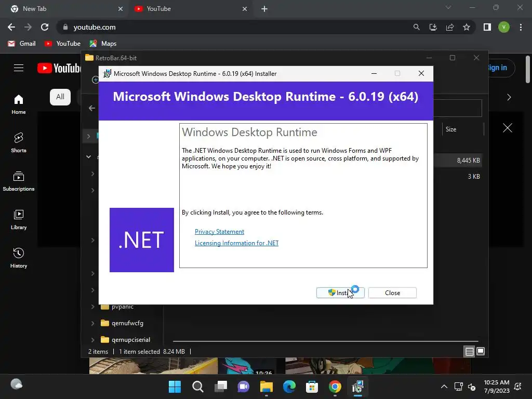This screenshot has height=399, width=532.
Task: Open the Windows Start menu
Action: [175, 387]
